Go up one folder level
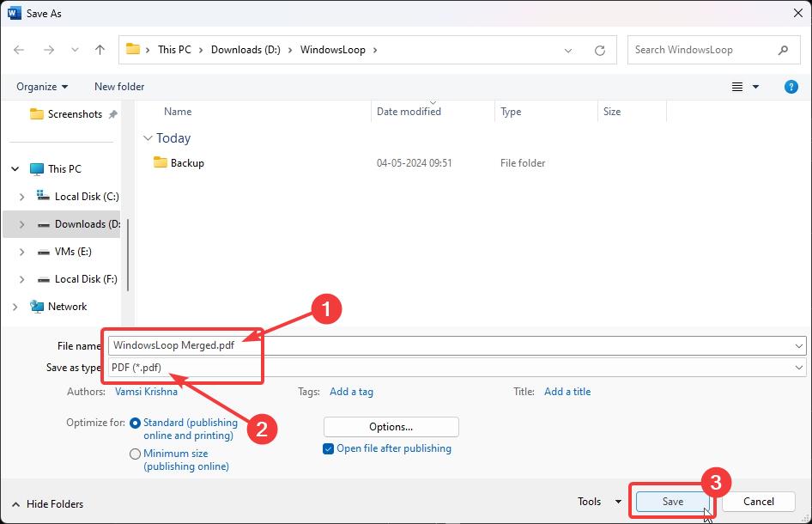Image resolution: width=812 pixels, height=524 pixels. click(99, 49)
